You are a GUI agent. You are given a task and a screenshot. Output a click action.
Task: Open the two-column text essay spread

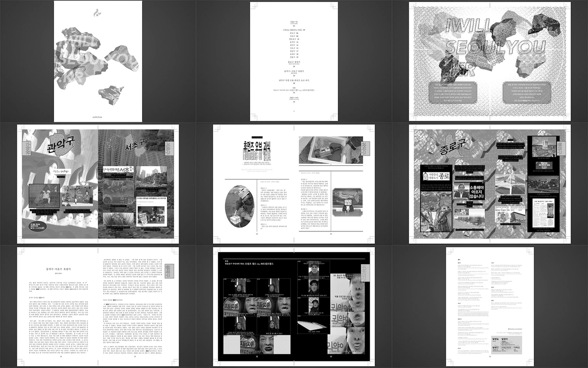pyautogui.click(x=98, y=307)
